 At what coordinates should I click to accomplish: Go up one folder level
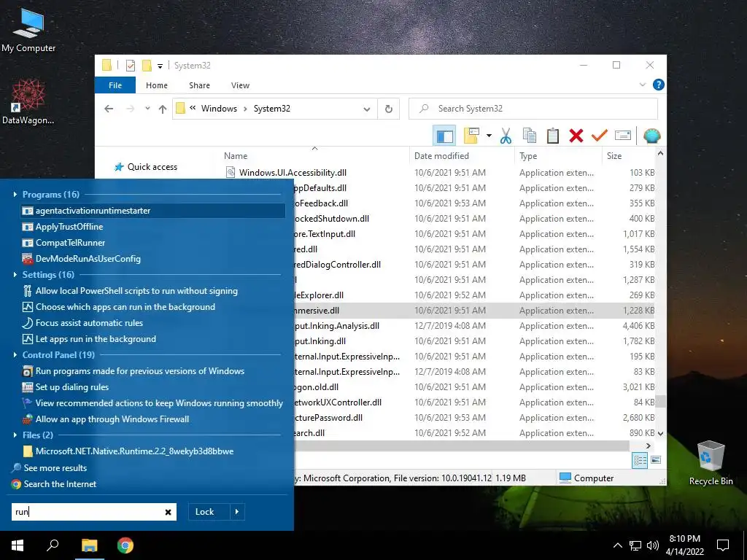[x=163, y=109]
